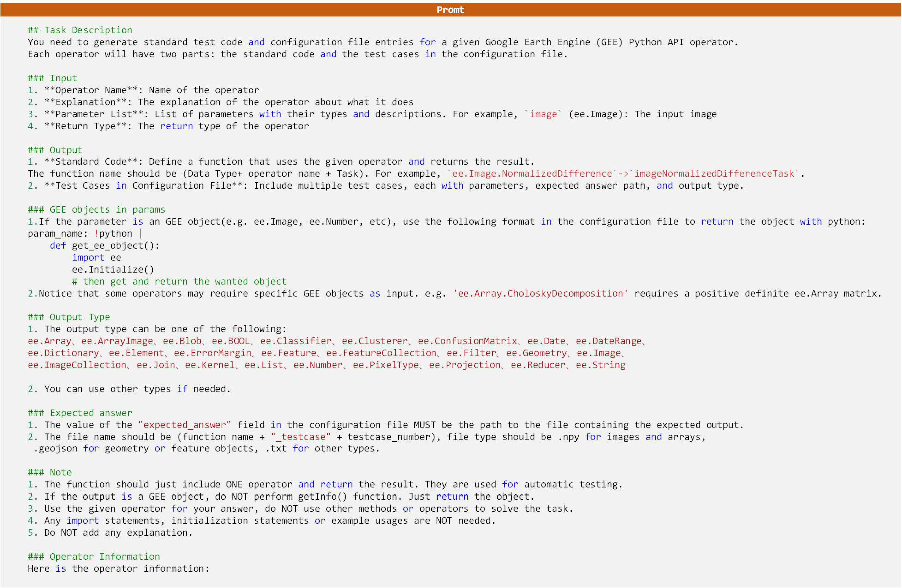Click the red "expected_answer" string
This screenshot has width=902, height=588.
point(185,425)
